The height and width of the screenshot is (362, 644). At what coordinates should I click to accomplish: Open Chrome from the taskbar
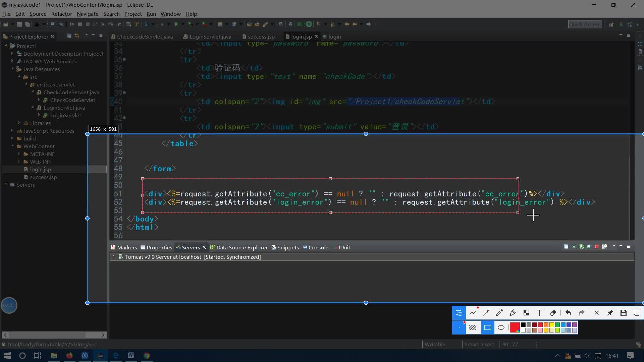[x=147, y=356]
